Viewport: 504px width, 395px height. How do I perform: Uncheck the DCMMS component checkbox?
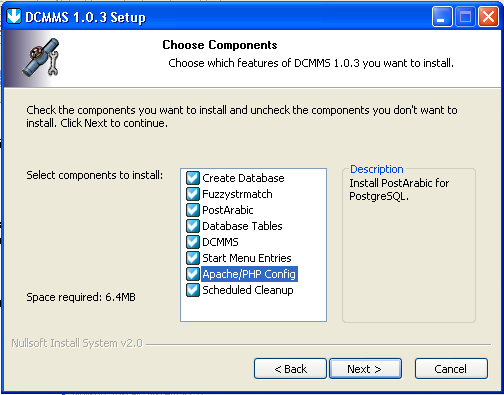point(193,242)
